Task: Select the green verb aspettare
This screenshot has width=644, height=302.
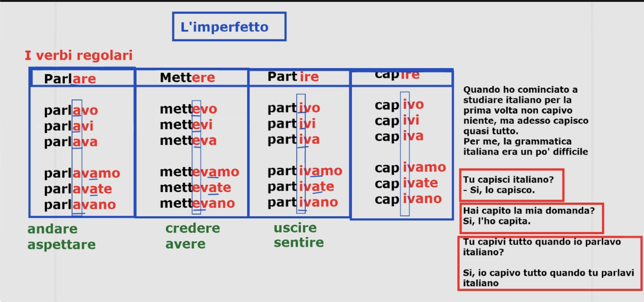Action: point(61,245)
